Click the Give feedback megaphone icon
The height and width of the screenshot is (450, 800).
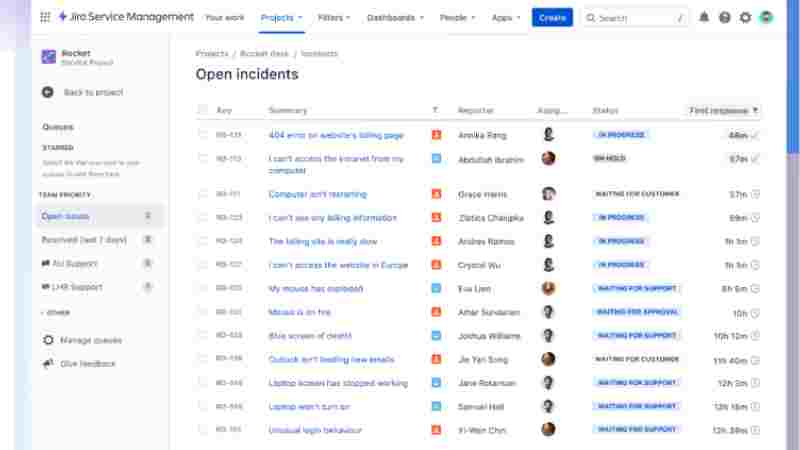tap(48, 364)
